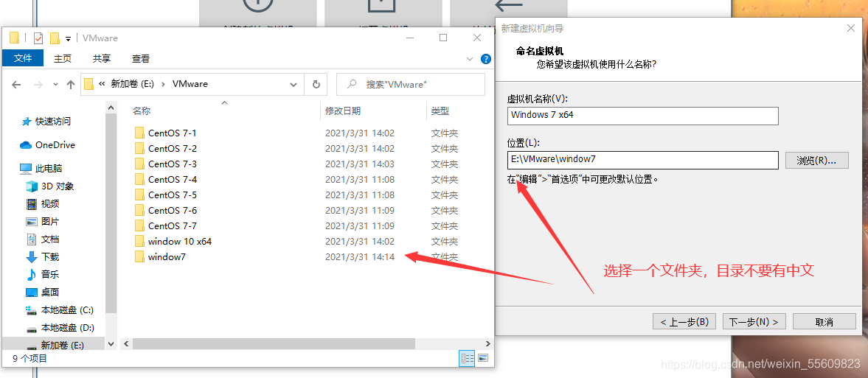This screenshot has height=378, width=868.
Task: Click the 下一步(N) button
Action: point(754,321)
